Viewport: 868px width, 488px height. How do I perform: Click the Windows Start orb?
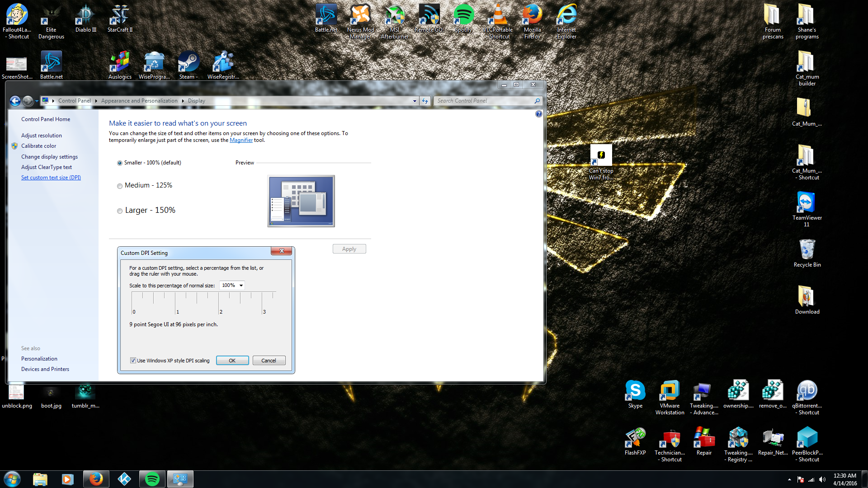coord(12,479)
